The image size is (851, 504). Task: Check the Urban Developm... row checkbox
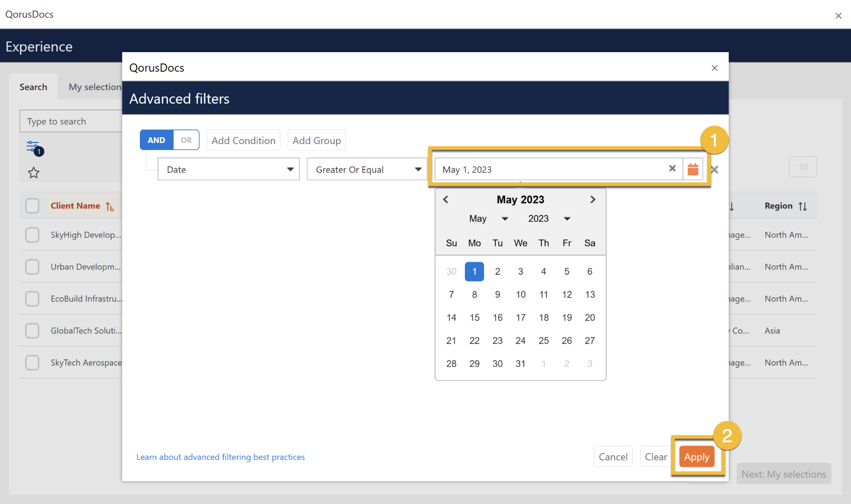[32, 267]
